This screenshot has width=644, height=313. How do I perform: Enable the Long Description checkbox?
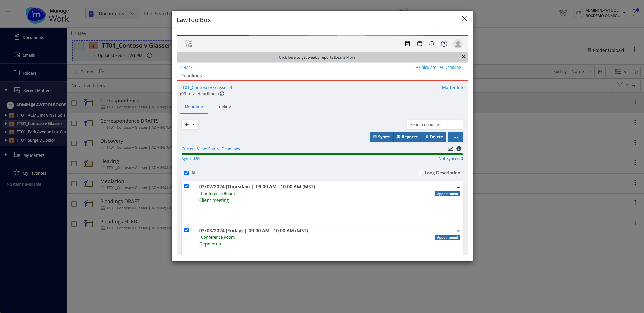421,173
